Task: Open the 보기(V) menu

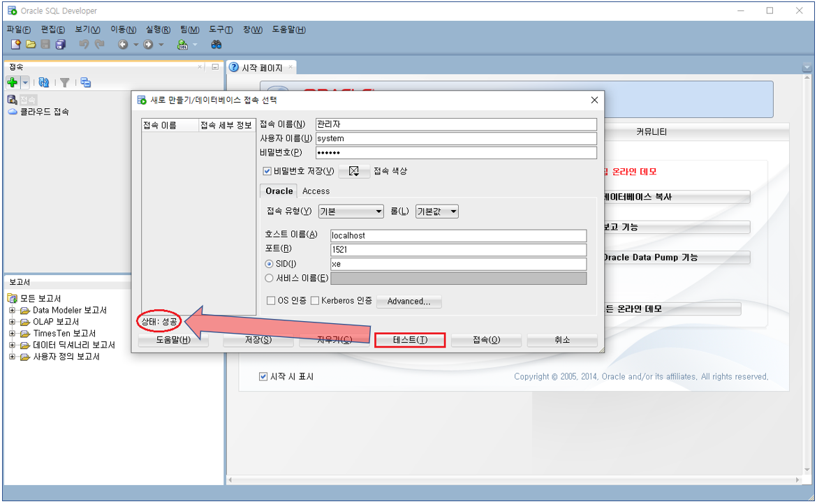Action: [87, 30]
